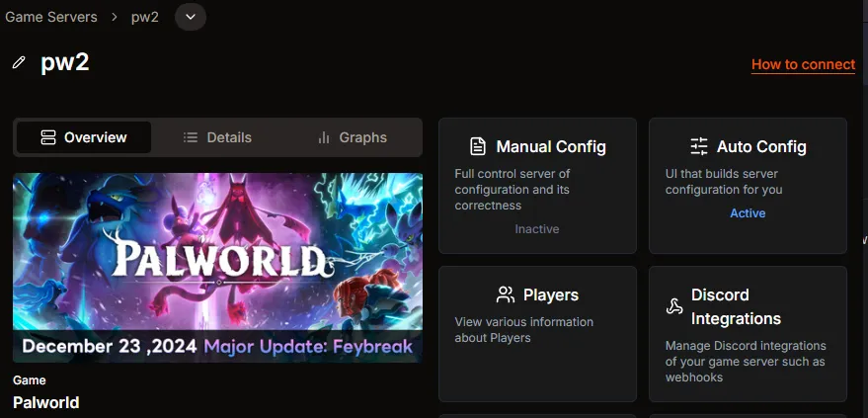Click the pencil edit-name icon beside pw2
The width and height of the screenshot is (868, 418).
[19, 62]
